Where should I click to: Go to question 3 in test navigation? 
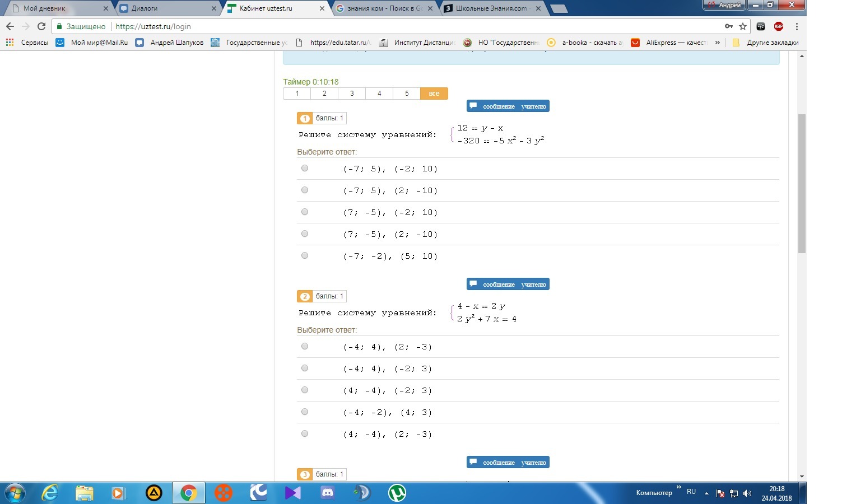pyautogui.click(x=352, y=94)
